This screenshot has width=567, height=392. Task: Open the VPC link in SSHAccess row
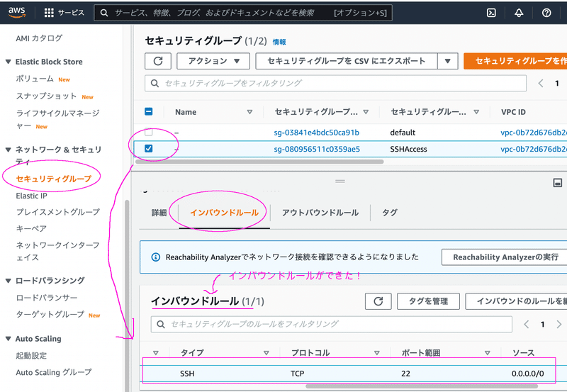click(534, 149)
